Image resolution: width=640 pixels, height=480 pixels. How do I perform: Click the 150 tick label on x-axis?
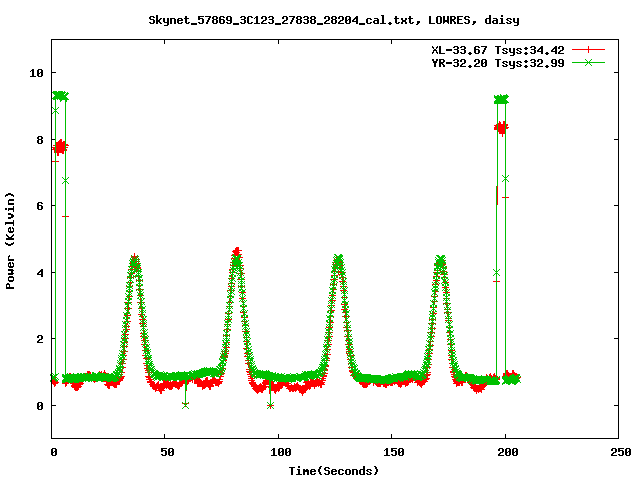tap(392, 453)
